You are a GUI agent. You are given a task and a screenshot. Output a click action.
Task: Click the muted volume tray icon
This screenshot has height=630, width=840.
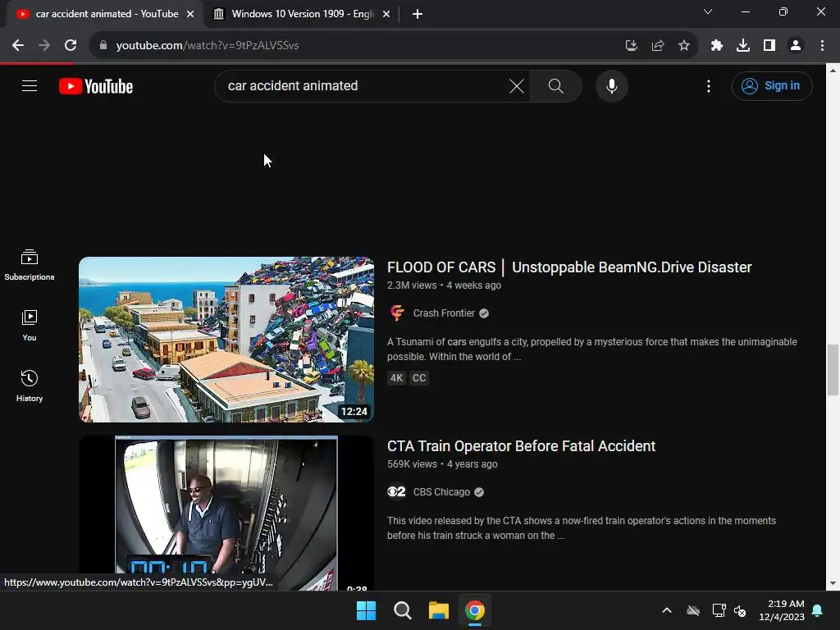coord(741,610)
